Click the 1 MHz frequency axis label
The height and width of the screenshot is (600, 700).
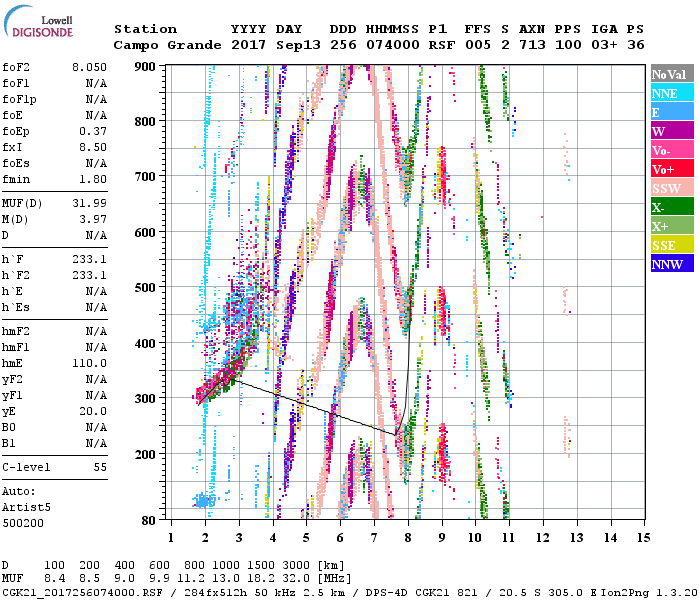[x=171, y=538]
